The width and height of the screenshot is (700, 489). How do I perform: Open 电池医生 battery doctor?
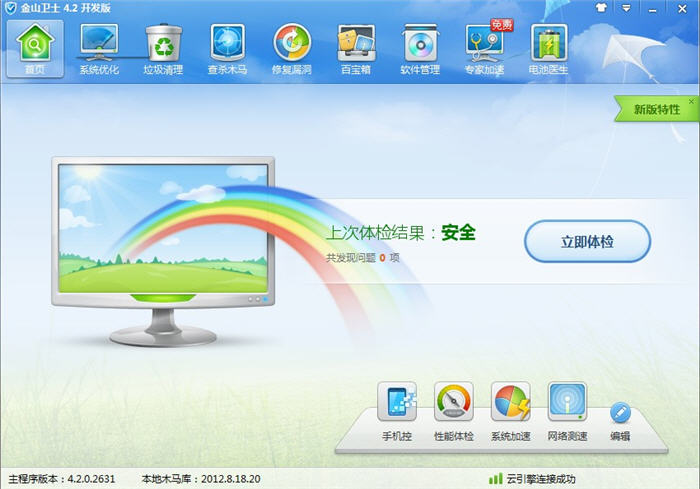tap(549, 49)
